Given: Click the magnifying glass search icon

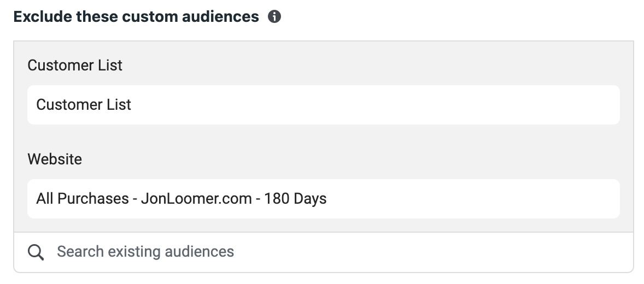Looking at the screenshot, I should 36,252.
